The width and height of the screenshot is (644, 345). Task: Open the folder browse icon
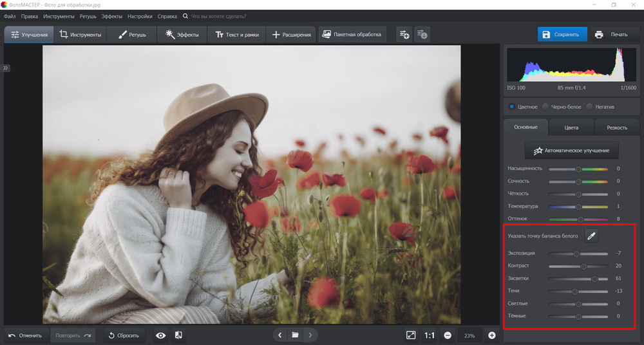pos(295,335)
